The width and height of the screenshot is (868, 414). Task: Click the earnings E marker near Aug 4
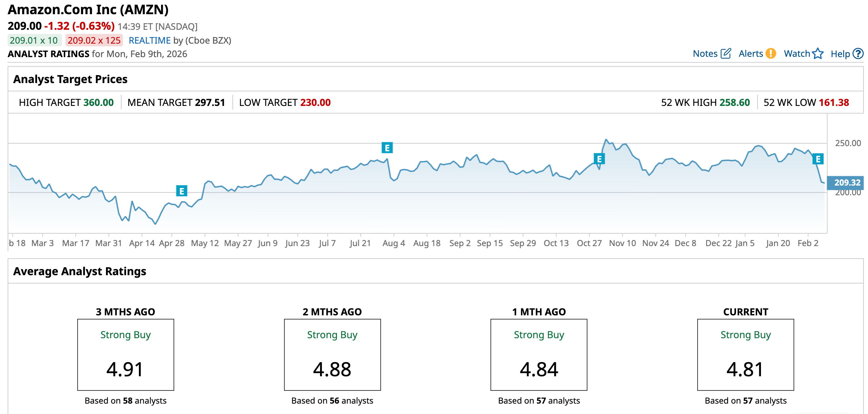coord(387,148)
